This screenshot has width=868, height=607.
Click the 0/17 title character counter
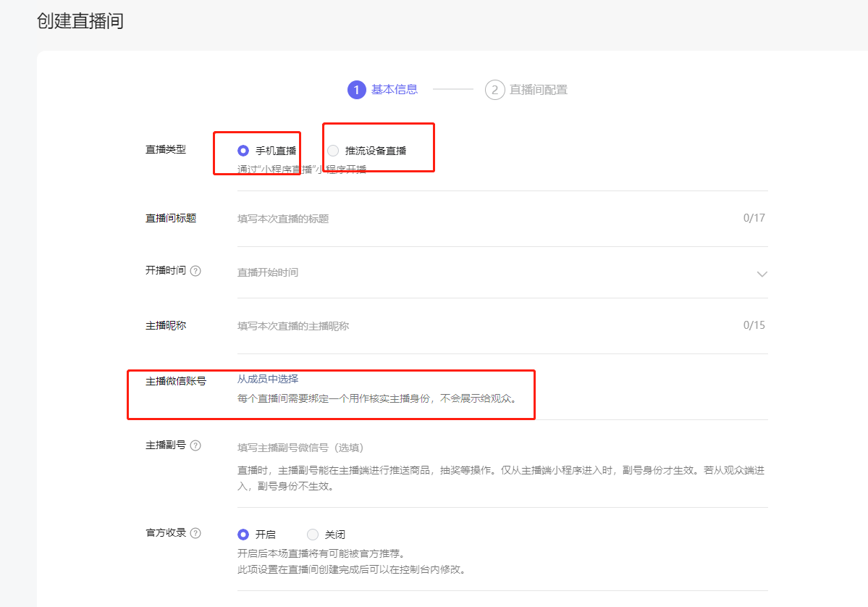pyautogui.click(x=754, y=218)
